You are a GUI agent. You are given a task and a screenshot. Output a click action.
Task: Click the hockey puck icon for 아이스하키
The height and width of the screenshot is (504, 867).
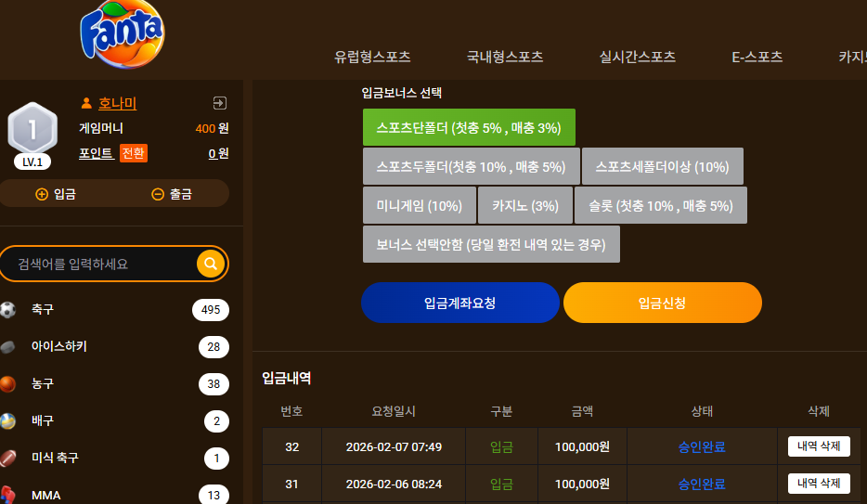click(x=7, y=347)
